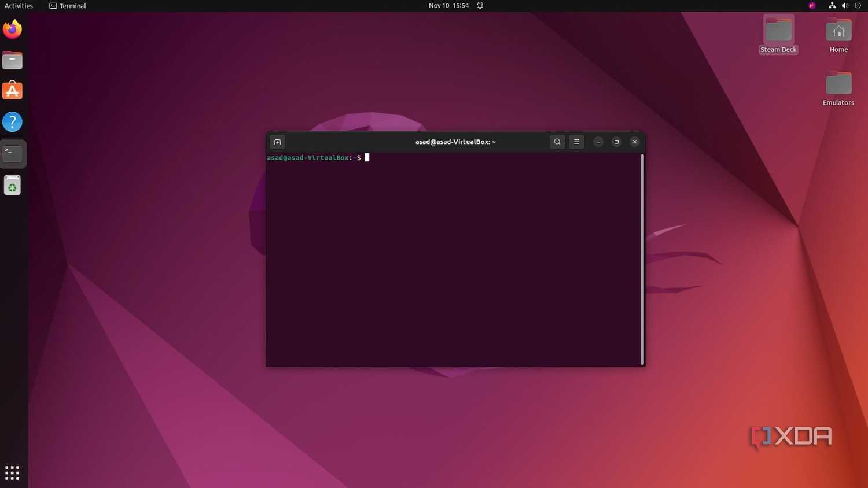Click the network status icon

[832, 6]
